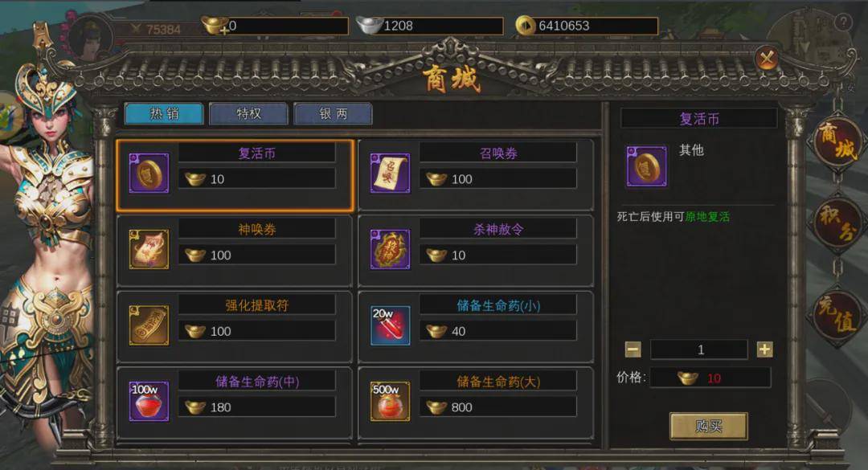The height and width of the screenshot is (470, 868).
Task: Switch to the 热销 tab
Action: click(164, 113)
